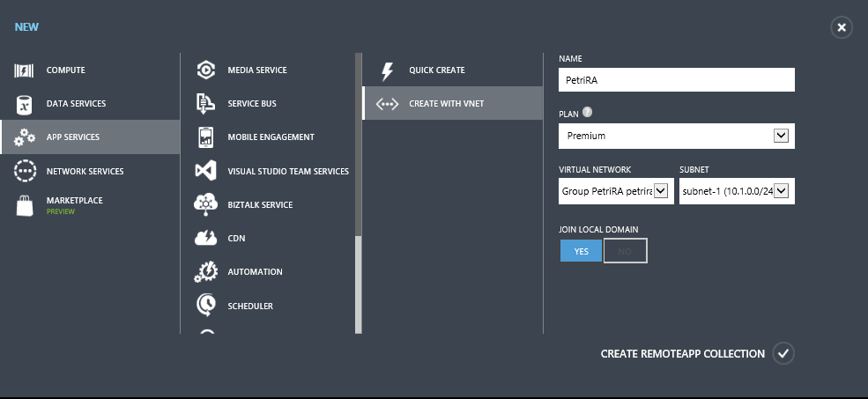Open the Subnet dropdown
This screenshot has width=868, height=399.
(737, 191)
